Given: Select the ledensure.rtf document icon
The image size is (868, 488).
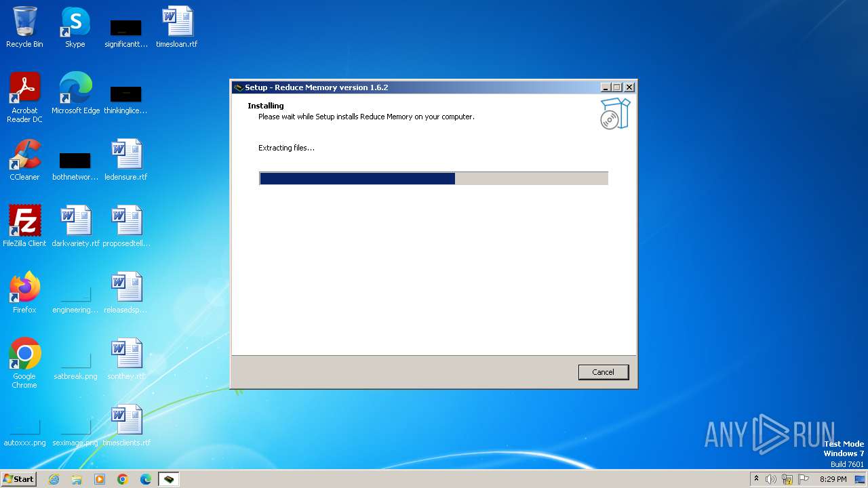Looking at the screenshot, I should [x=126, y=160].
